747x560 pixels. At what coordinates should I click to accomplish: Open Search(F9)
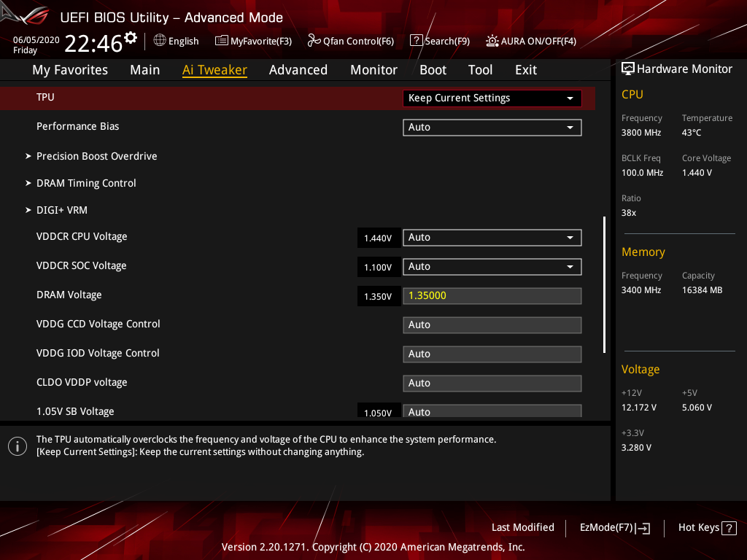440,41
